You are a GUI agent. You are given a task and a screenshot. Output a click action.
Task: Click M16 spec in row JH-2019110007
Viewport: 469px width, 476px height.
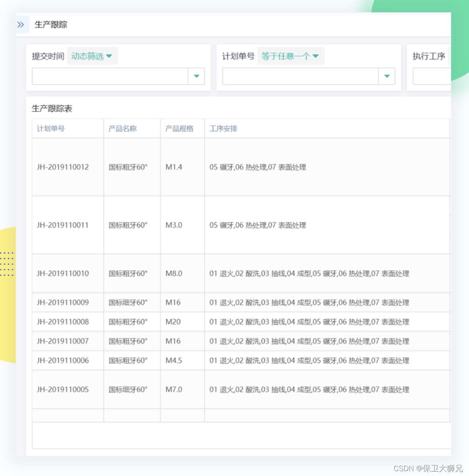(173, 341)
